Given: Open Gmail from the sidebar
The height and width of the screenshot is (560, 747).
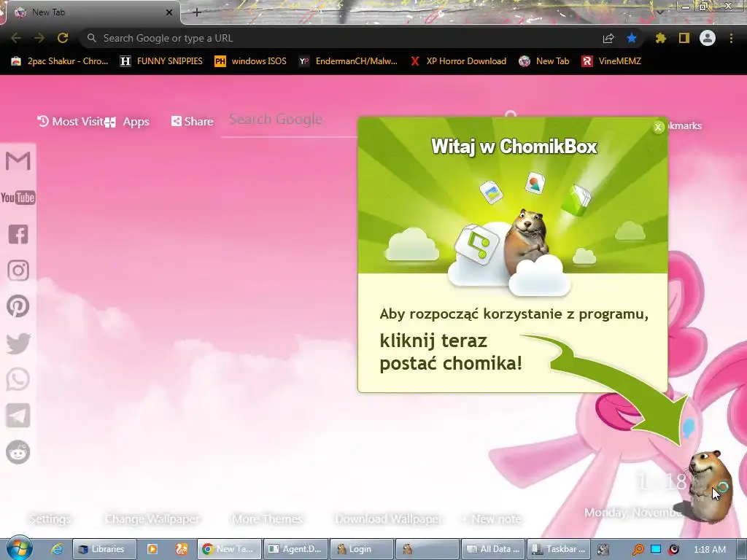Looking at the screenshot, I should [18, 161].
